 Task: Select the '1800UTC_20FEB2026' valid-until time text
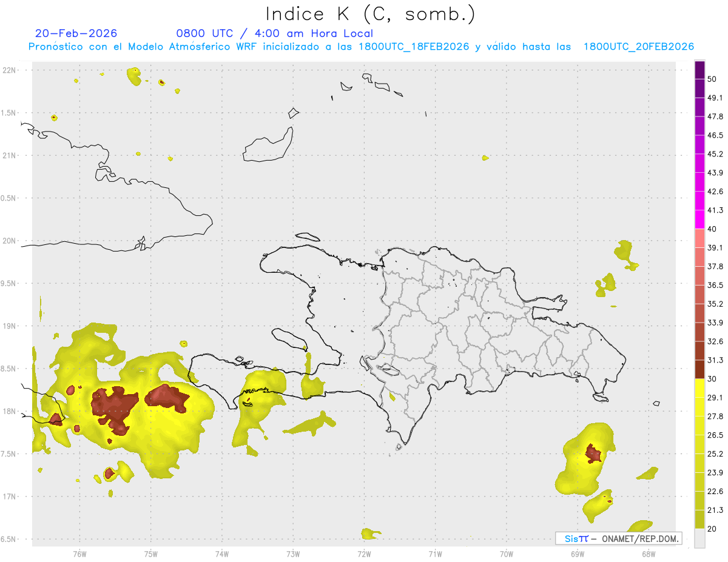[x=639, y=47]
